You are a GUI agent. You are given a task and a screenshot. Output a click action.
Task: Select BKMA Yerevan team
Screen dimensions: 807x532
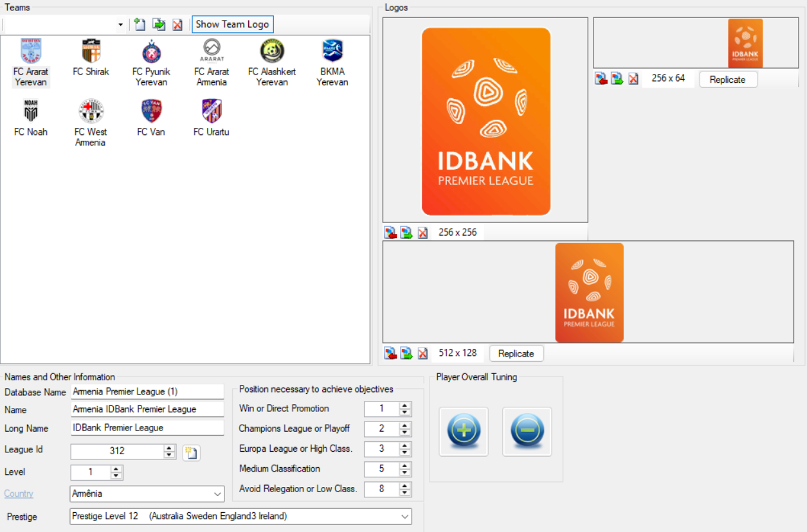(332, 62)
